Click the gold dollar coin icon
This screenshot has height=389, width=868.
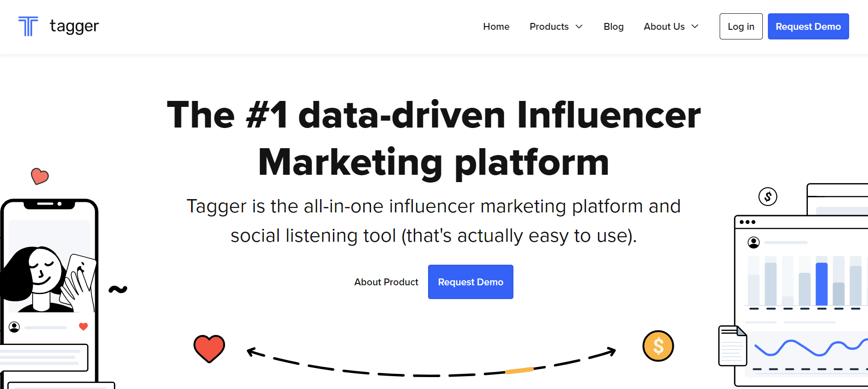click(658, 346)
